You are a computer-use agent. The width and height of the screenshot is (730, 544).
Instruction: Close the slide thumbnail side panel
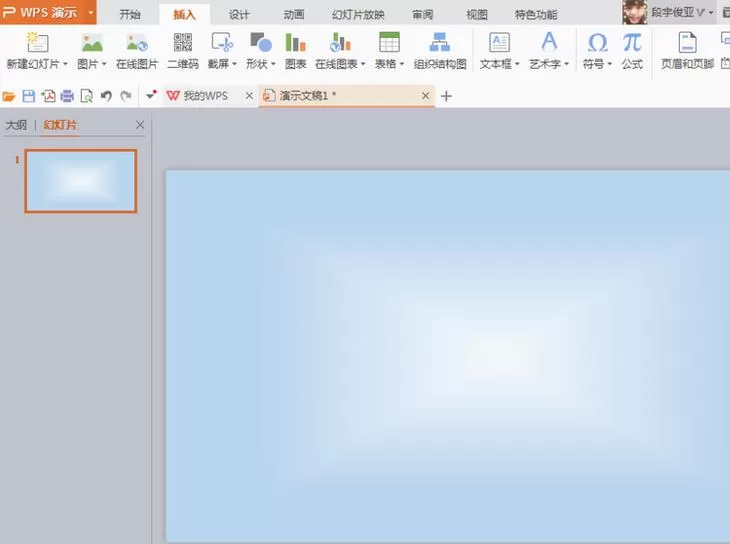(140, 125)
